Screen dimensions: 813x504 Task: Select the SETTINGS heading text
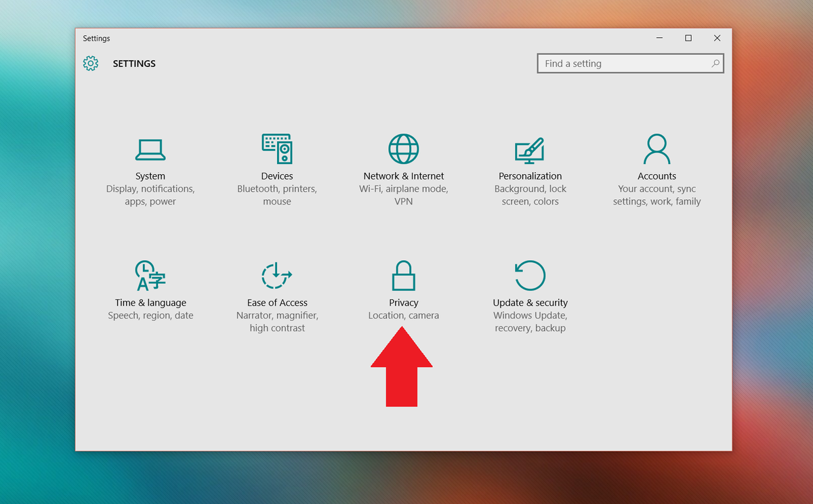point(133,63)
